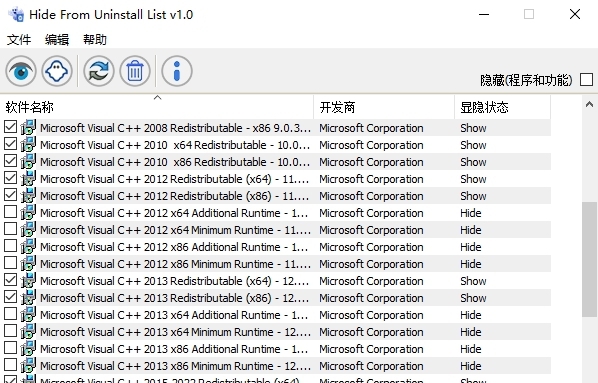The width and height of the screenshot is (598, 383).
Task: Click Microsoft Corporation in 2010 x64 Redistributable row
Action: [x=371, y=145]
